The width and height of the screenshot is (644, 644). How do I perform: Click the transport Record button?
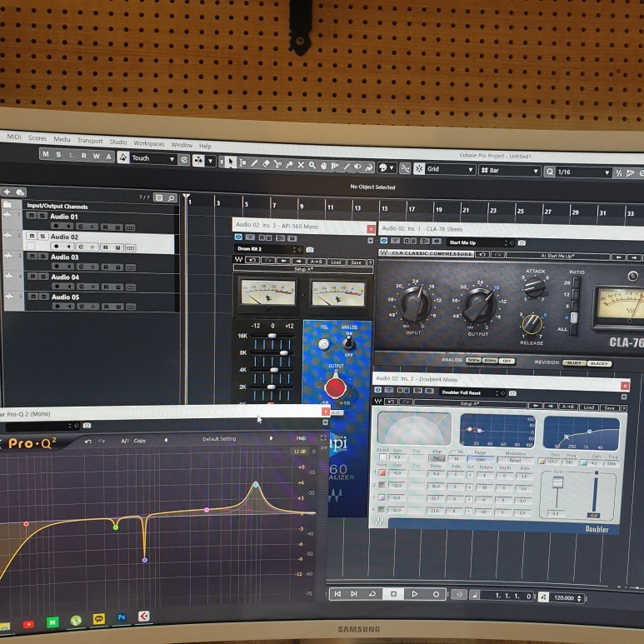436,594
